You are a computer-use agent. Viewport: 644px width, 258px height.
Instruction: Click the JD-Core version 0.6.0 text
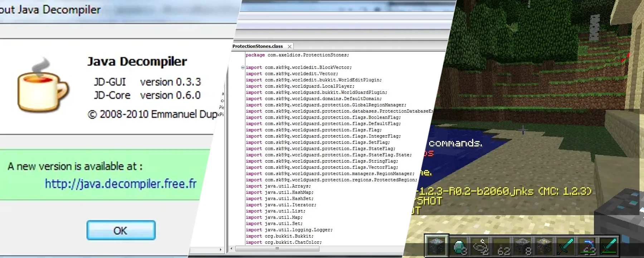click(147, 95)
